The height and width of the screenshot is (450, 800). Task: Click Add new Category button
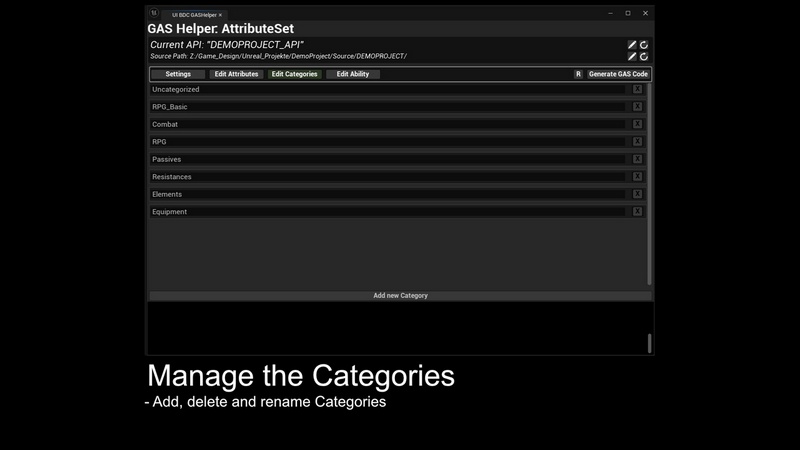coord(400,296)
